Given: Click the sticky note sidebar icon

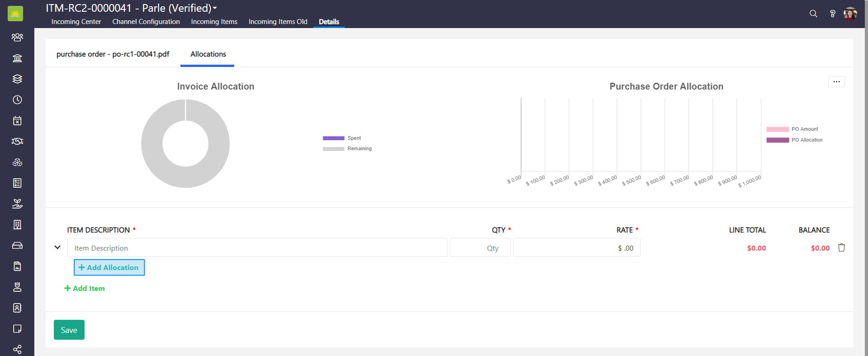Looking at the screenshot, I should [x=17, y=328].
